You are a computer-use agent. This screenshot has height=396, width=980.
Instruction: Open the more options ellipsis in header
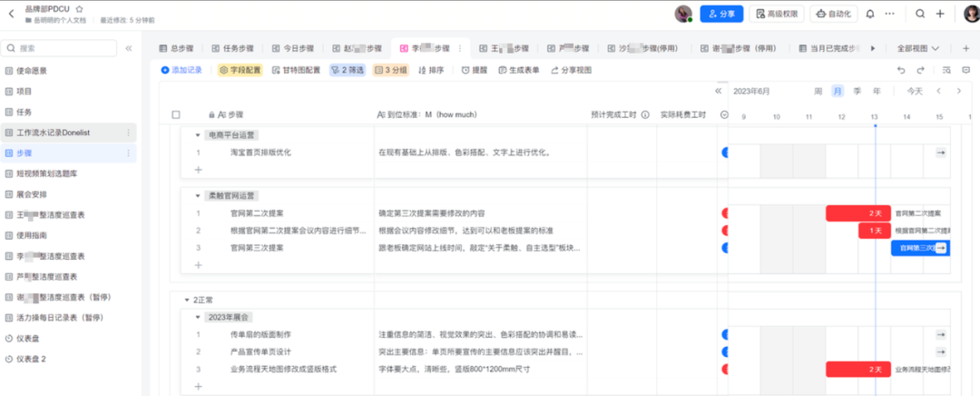pyautogui.click(x=890, y=14)
